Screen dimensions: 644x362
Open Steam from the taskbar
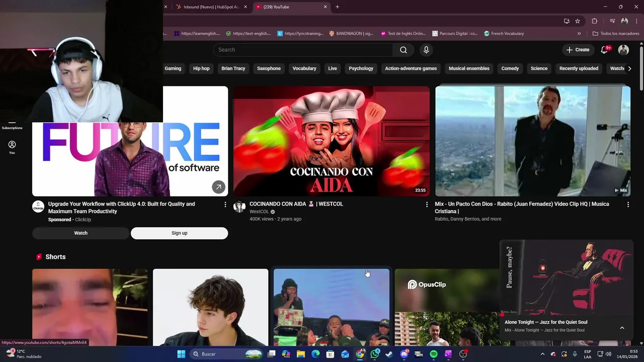pyautogui.click(x=389, y=354)
